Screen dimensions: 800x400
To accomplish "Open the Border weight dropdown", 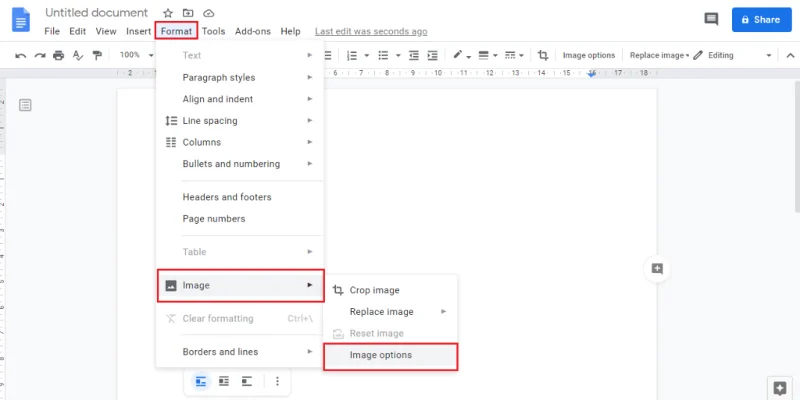I will tap(488, 56).
